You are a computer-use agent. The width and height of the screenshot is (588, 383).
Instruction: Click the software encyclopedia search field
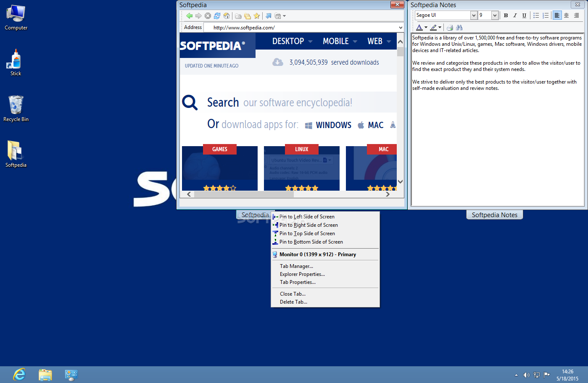[x=298, y=102]
